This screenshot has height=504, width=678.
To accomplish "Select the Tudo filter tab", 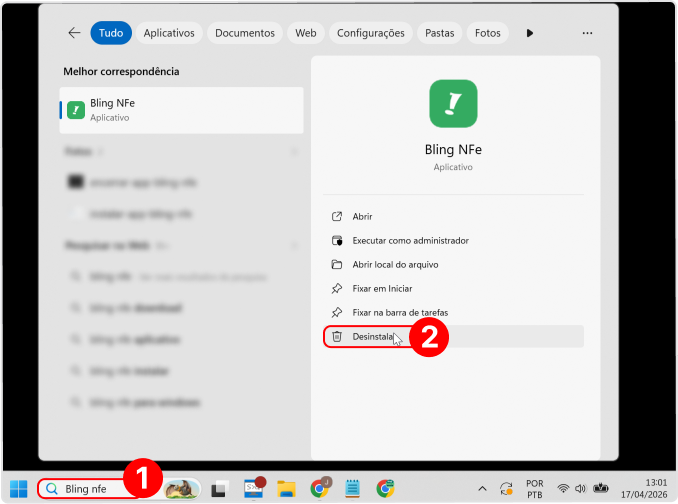I will [111, 33].
